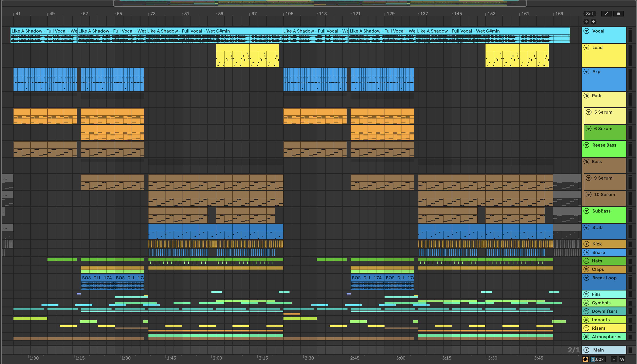Jump to the next locator arrow

pyautogui.click(x=594, y=22)
